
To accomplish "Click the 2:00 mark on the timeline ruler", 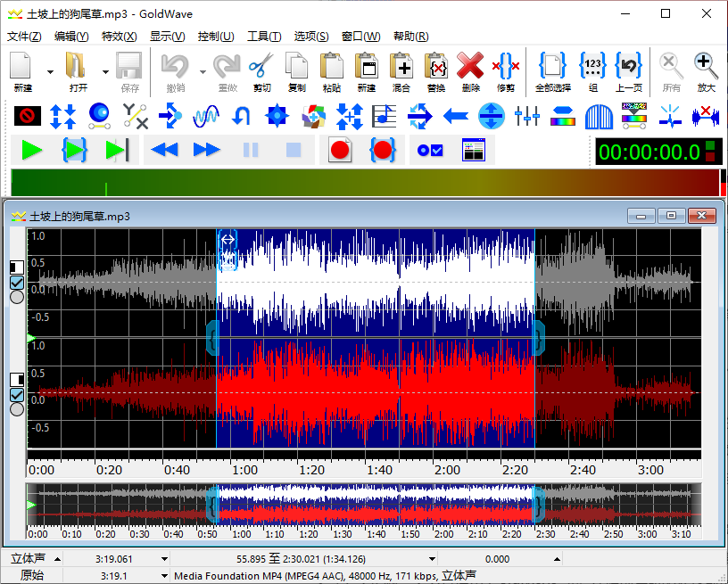I will click(447, 470).
